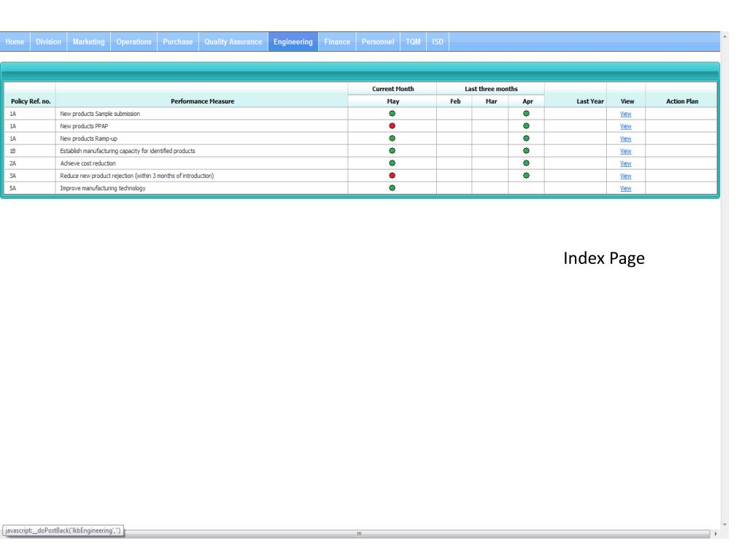747x560 pixels.
Task: Click View link for Reduce new product rejection
Action: point(625,176)
